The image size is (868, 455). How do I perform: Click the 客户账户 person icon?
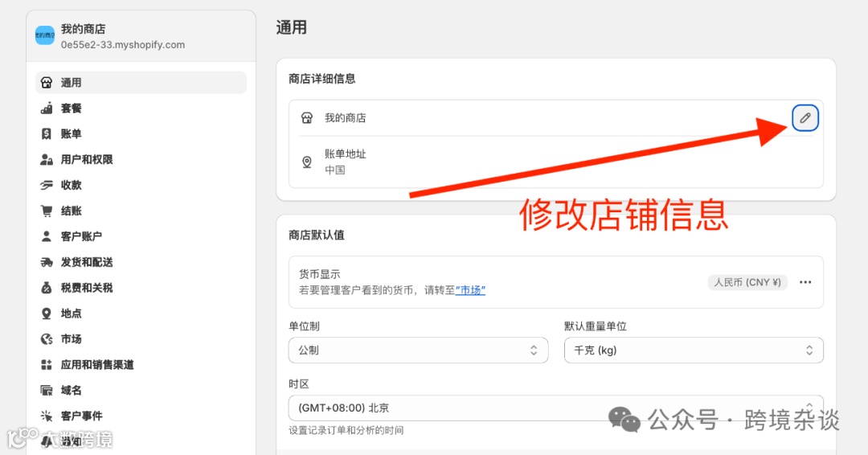(47, 236)
